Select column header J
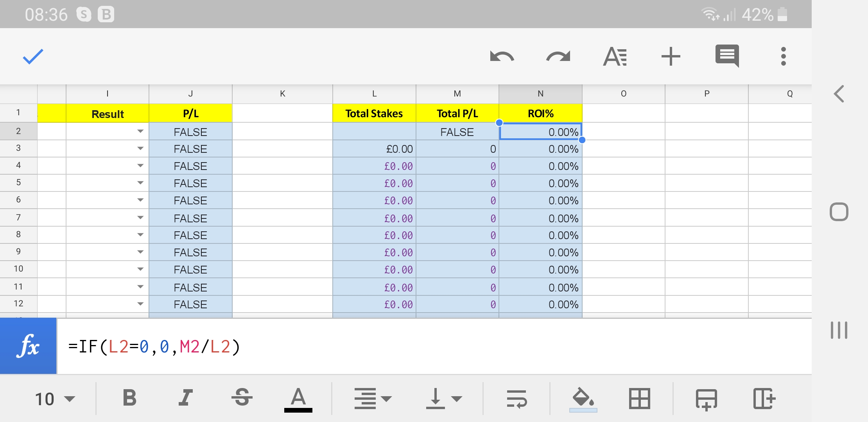 190,94
